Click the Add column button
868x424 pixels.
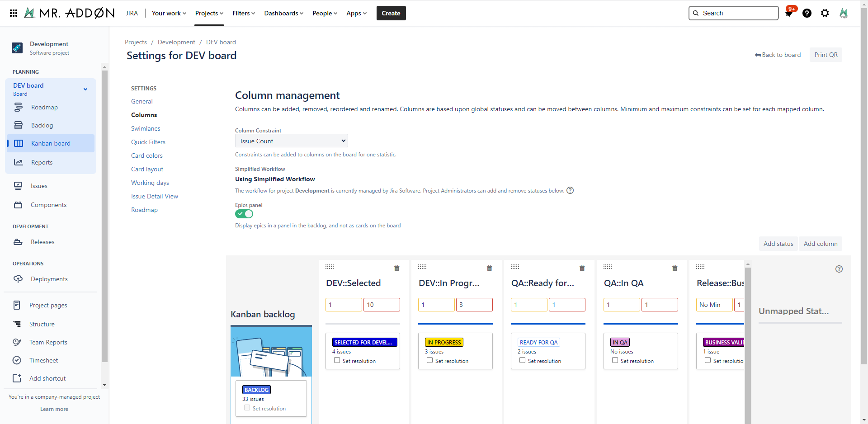pyautogui.click(x=820, y=244)
